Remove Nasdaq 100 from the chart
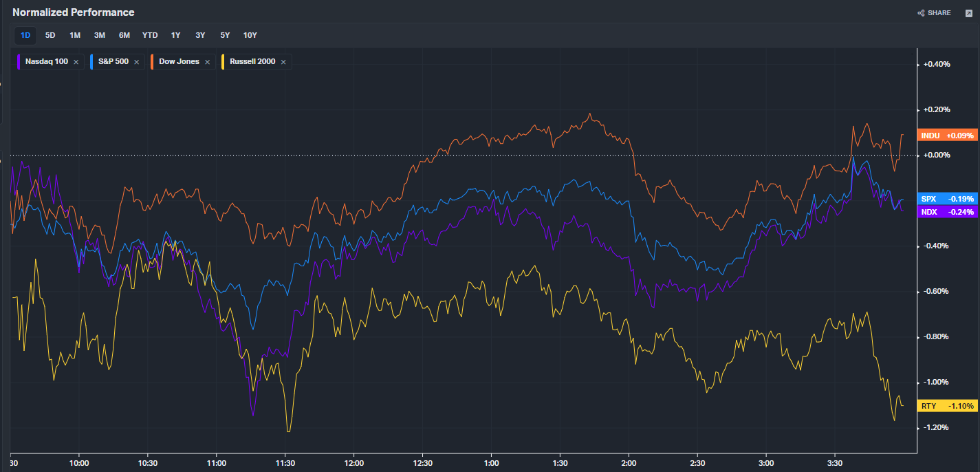Image resolution: width=980 pixels, height=472 pixels. coord(76,62)
